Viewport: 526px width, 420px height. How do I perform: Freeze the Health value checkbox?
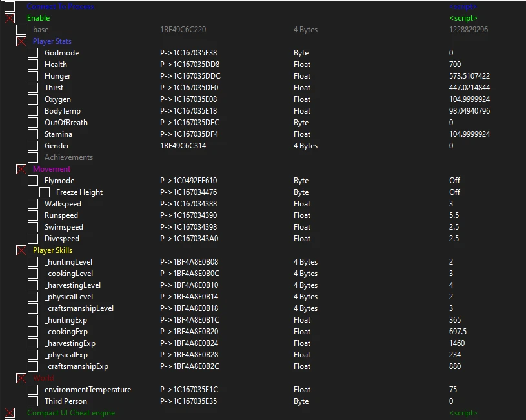[33, 65]
